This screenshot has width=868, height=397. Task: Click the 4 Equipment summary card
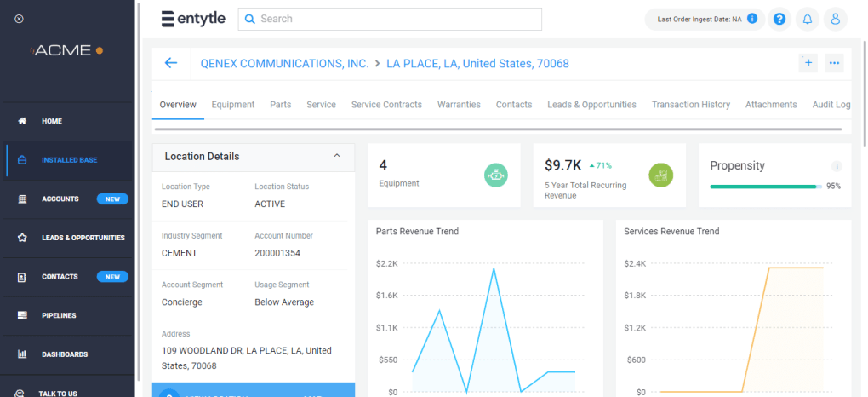click(x=444, y=175)
